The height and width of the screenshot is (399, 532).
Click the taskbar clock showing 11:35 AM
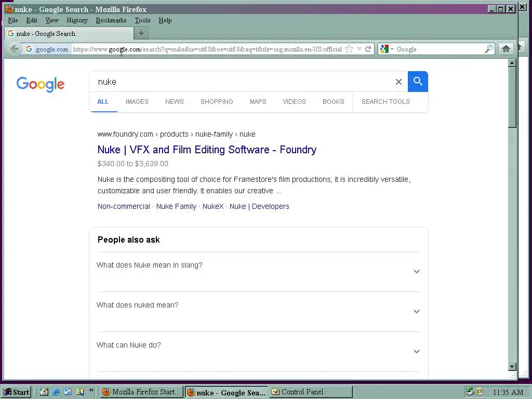[x=508, y=392]
